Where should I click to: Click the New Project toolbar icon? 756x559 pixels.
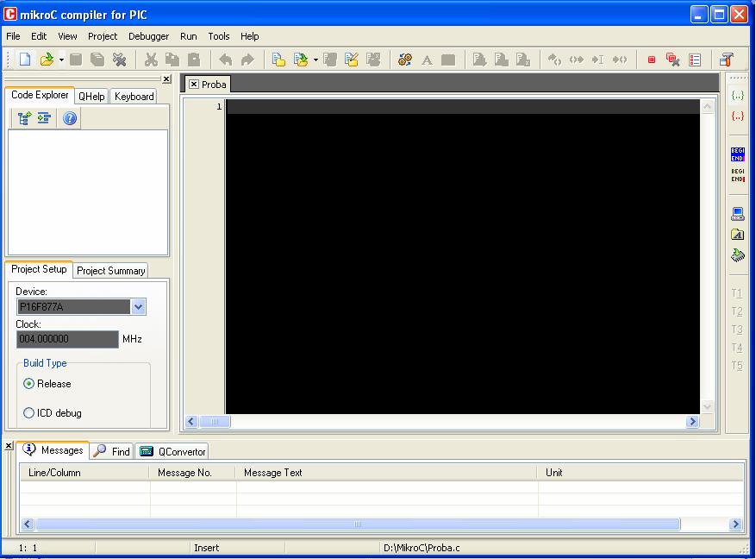[278, 60]
